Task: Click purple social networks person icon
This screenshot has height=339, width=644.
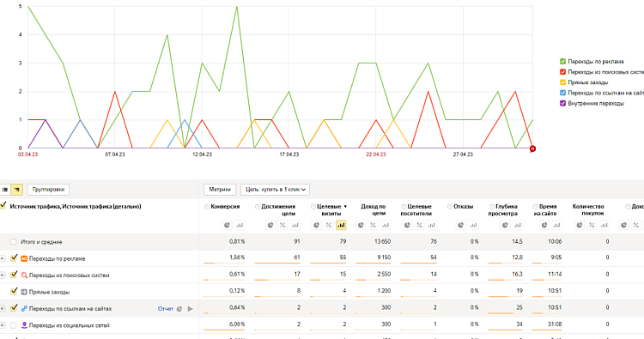Action: point(24,325)
